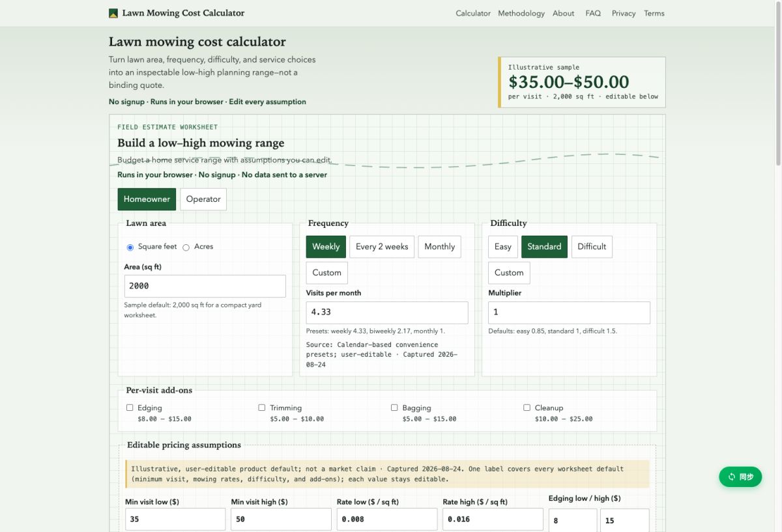
Task: Switch to the Operator mode
Action: coord(203,199)
